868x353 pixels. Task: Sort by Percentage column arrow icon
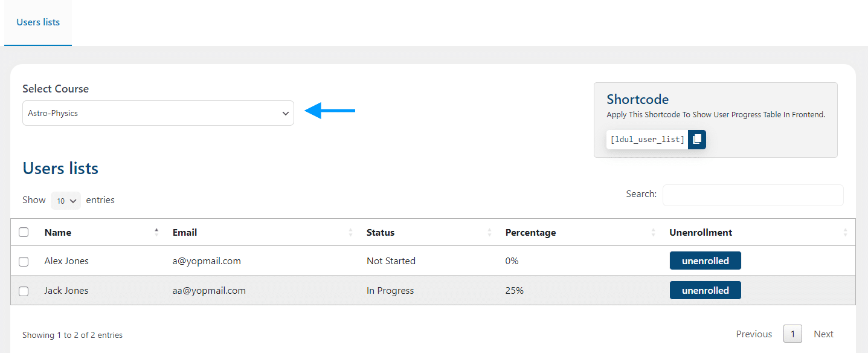653,232
